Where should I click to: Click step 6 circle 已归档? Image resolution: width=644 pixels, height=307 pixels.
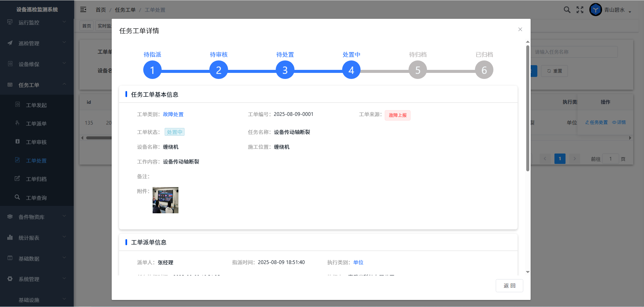[x=484, y=70]
